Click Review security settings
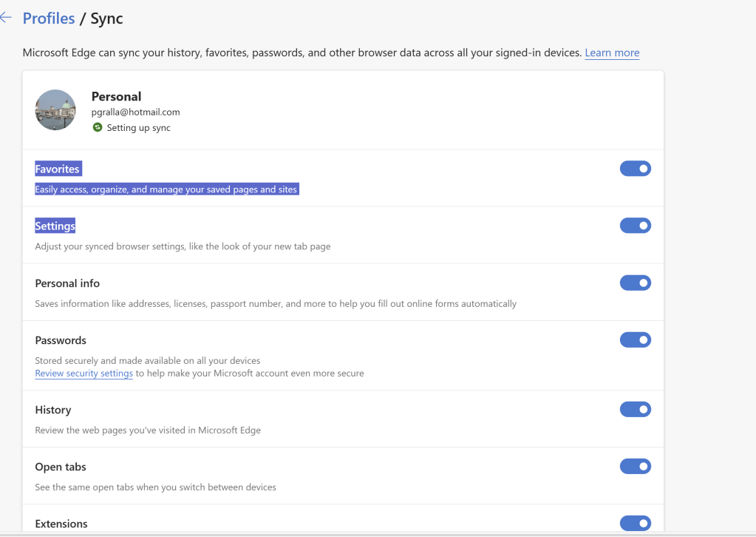This screenshot has width=756, height=537. click(x=84, y=373)
